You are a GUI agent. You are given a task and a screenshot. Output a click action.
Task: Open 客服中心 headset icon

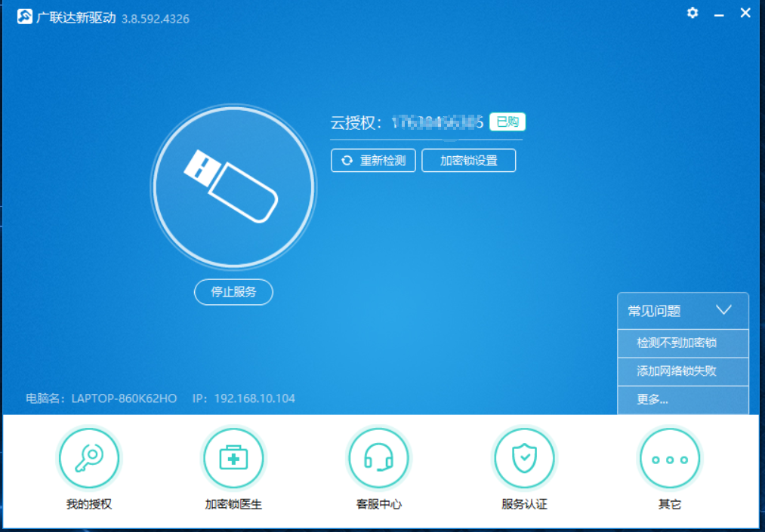(x=378, y=458)
